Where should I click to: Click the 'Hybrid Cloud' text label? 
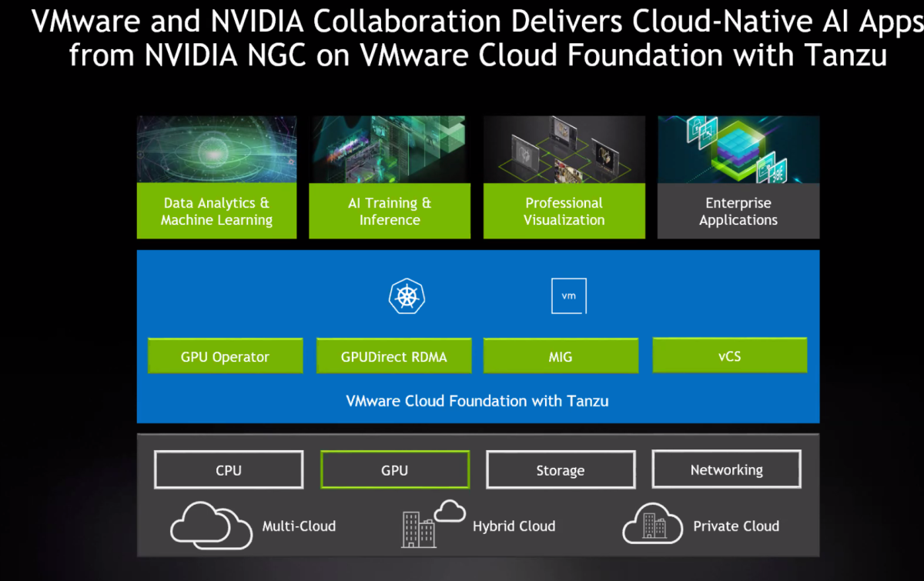click(x=514, y=526)
